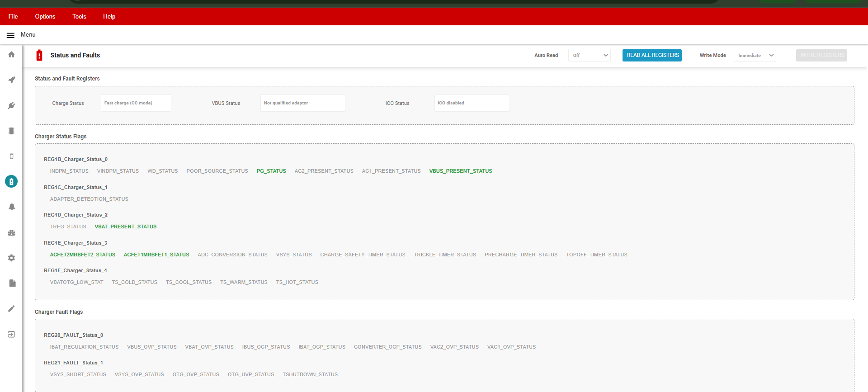This screenshot has width=868, height=392.
Task: Click the WD_STATUS flag
Action: coord(163,171)
